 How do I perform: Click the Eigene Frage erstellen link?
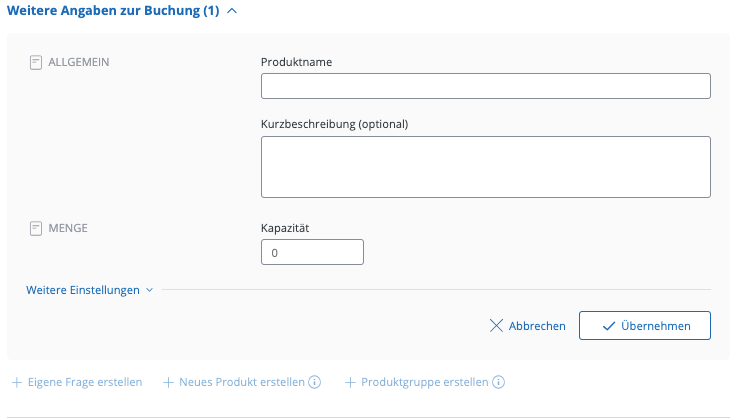coord(84,382)
